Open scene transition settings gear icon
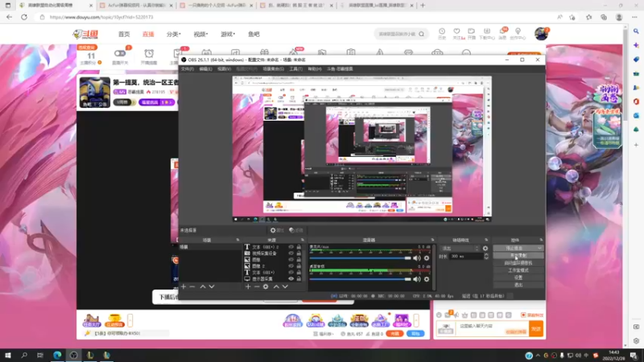The height and width of the screenshot is (362, 644). pos(485,249)
